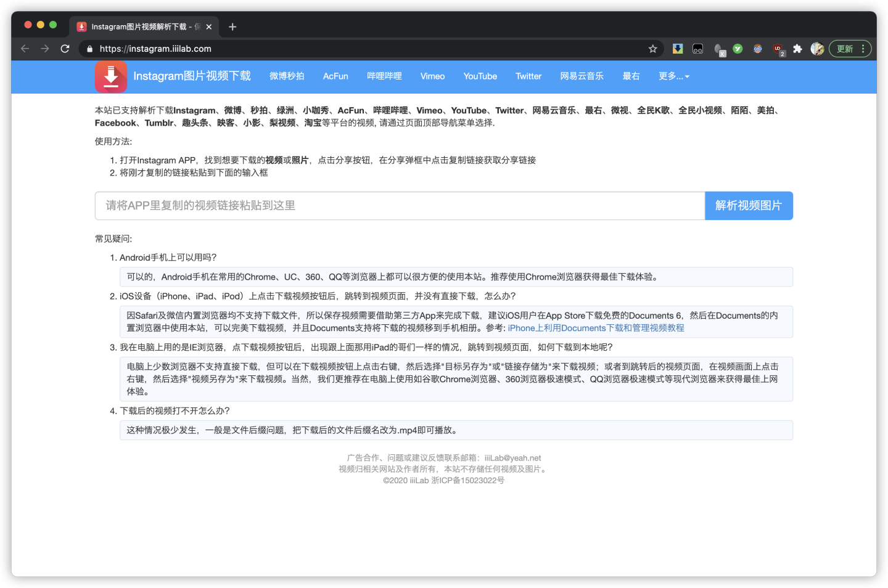Reload the current page
The height and width of the screenshot is (588, 888).
65,49
